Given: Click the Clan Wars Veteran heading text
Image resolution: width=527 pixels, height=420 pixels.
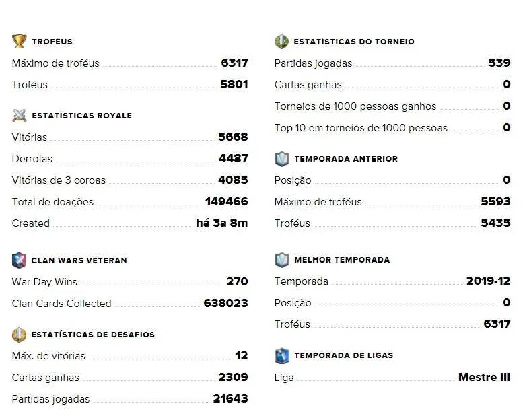Looking at the screenshot, I should tap(79, 260).
